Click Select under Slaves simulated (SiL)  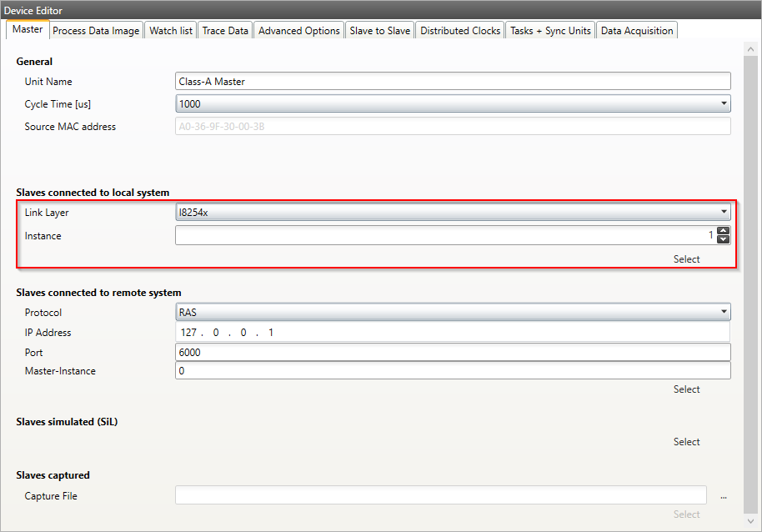pos(686,442)
